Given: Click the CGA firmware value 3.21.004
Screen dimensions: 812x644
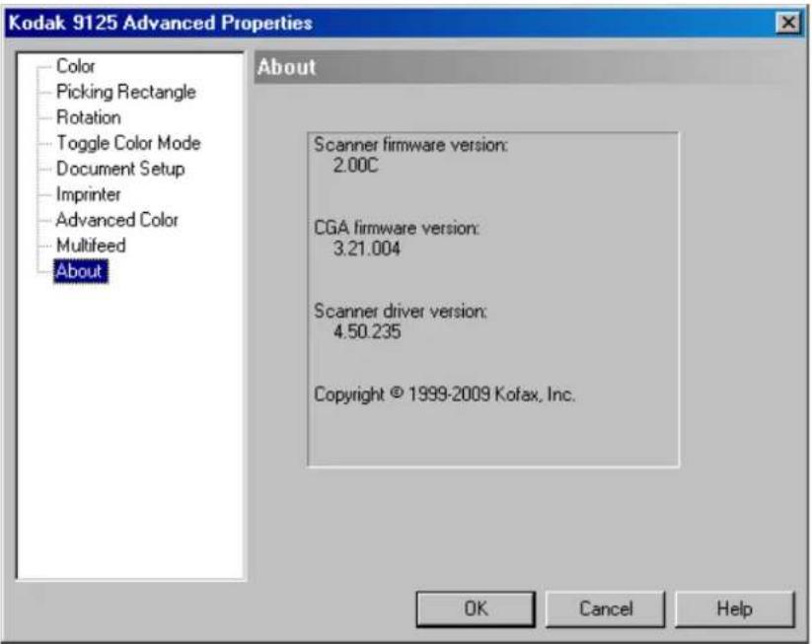Looking at the screenshot, I should 367,249.
